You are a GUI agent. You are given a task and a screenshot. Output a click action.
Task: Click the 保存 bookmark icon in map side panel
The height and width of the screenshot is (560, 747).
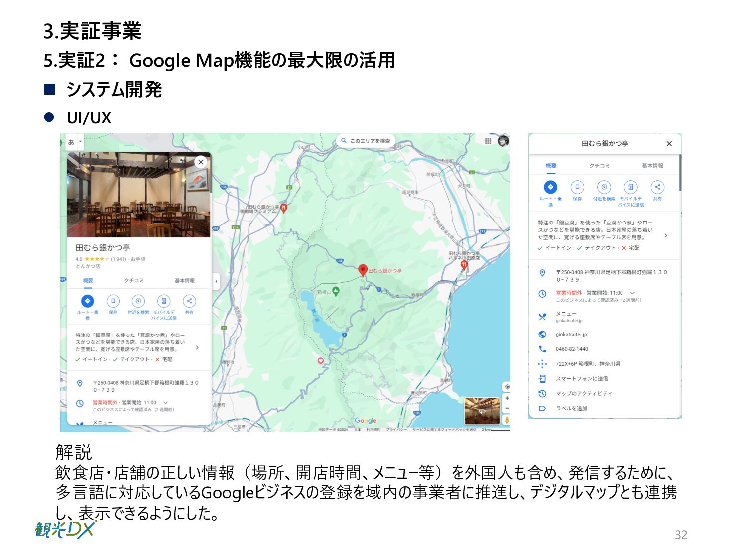point(113,301)
